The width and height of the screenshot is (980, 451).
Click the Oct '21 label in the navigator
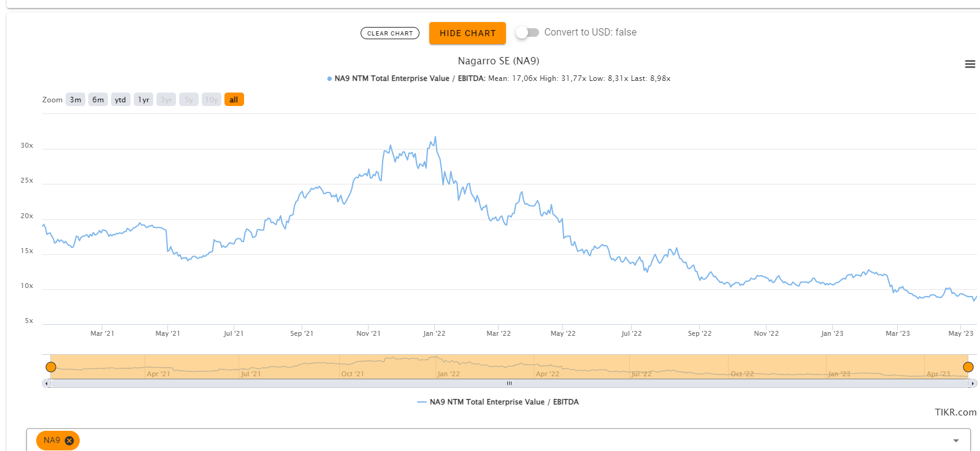[x=353, y=374]
